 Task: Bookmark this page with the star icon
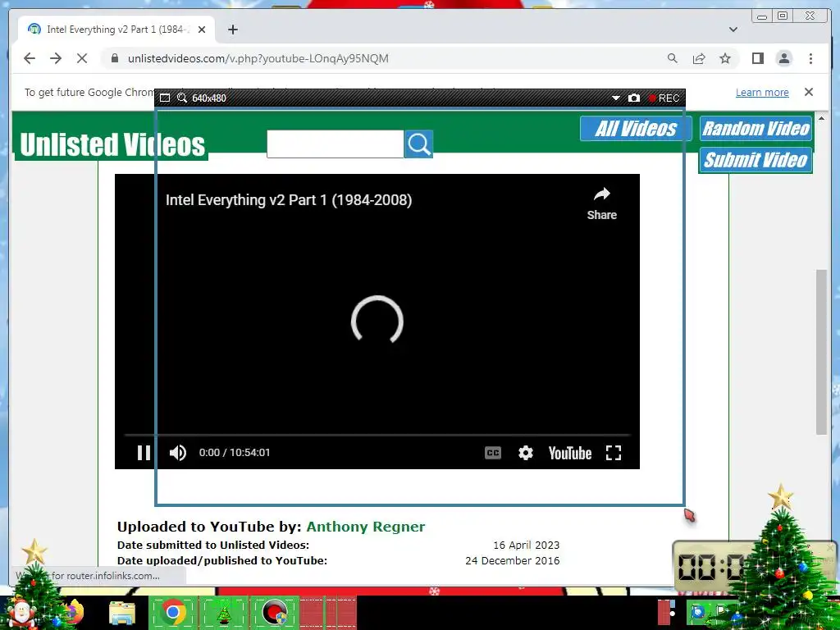point(725,58)
